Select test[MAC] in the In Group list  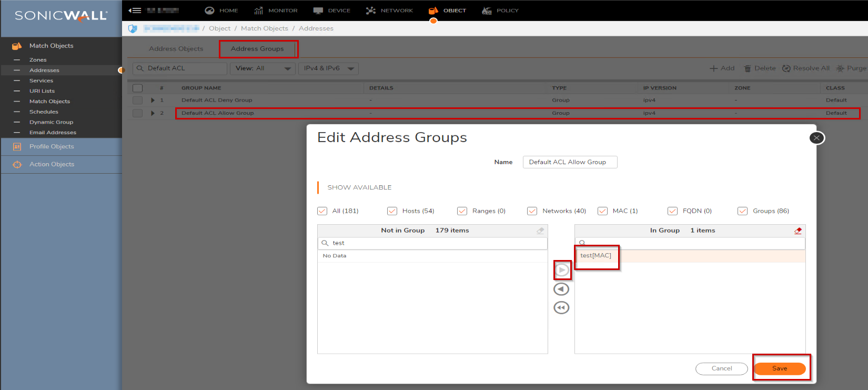pyautogui.click(x=596, y=256)
